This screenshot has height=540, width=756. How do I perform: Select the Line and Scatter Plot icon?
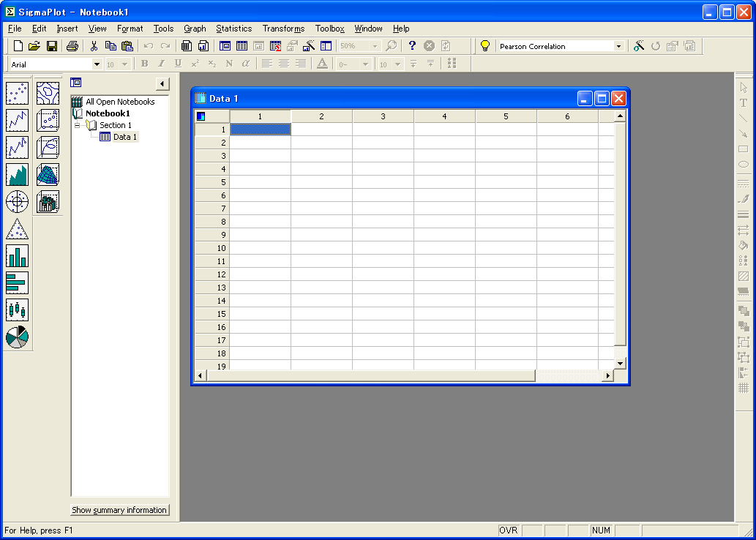point(18,148)
